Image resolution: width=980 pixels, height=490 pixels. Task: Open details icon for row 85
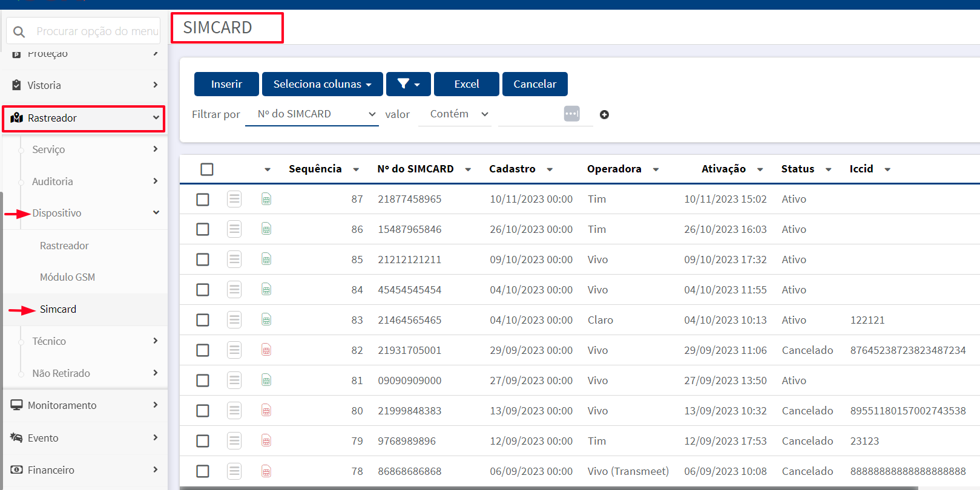234,260
